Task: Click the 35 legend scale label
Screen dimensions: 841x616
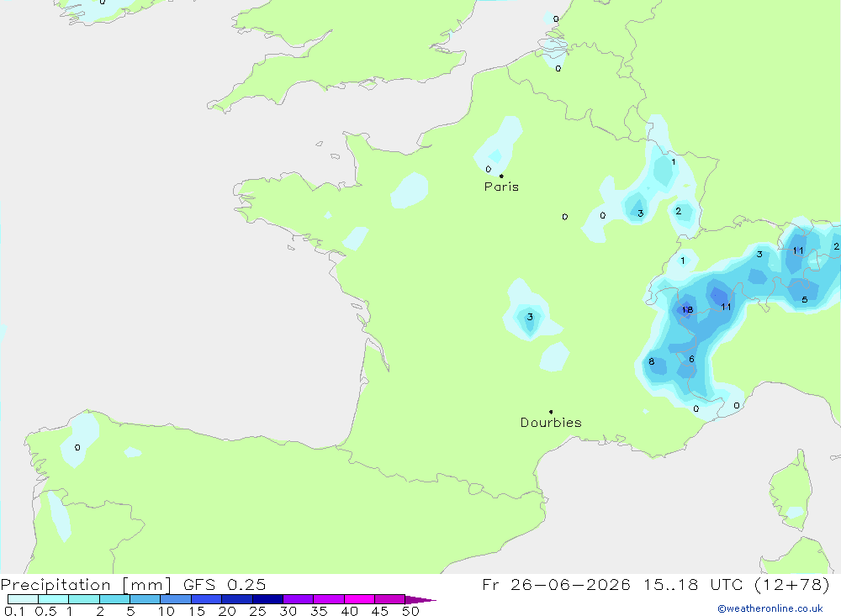Action: click(x=319, y=611)
